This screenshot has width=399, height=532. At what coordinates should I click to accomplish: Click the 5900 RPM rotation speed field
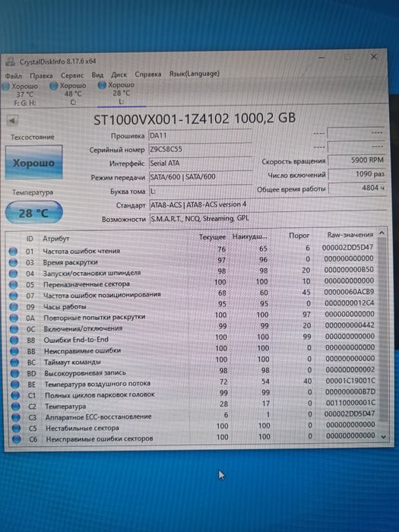click(x=356, y=160)
